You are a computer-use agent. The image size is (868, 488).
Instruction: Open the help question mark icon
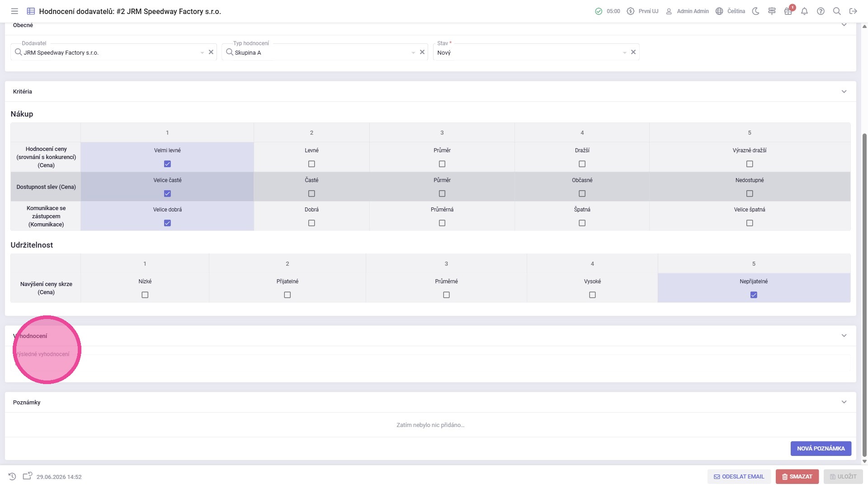(821, 11)
